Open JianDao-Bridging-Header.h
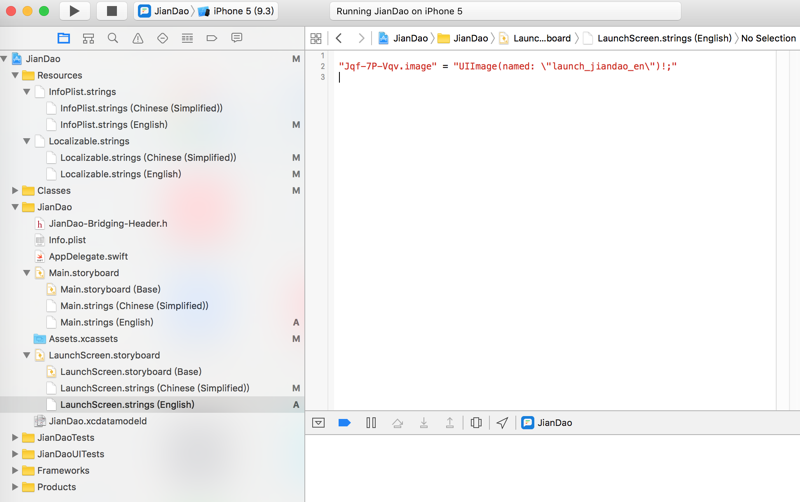Screen dimensions: 800x502 108,223
